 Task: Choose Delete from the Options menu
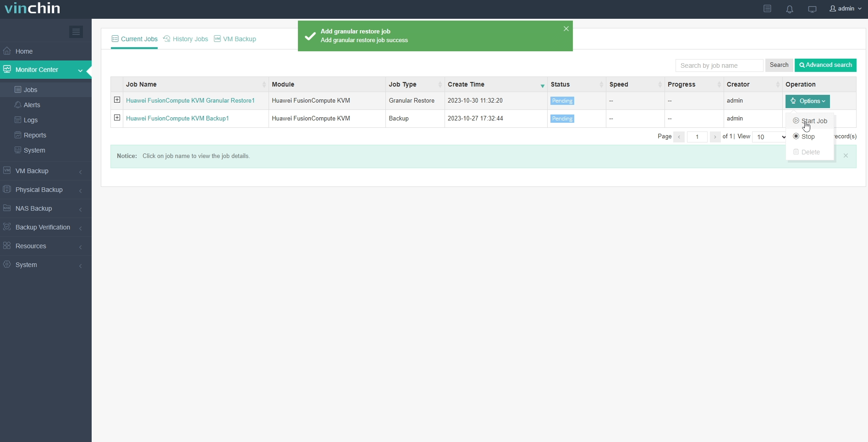pyautogui.click(x=810, y=152)
